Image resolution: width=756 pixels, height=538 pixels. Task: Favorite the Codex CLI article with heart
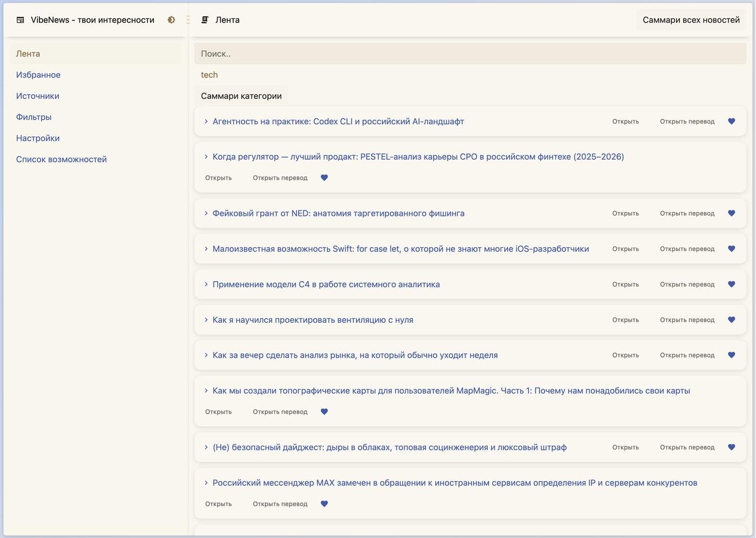(731, 121)
